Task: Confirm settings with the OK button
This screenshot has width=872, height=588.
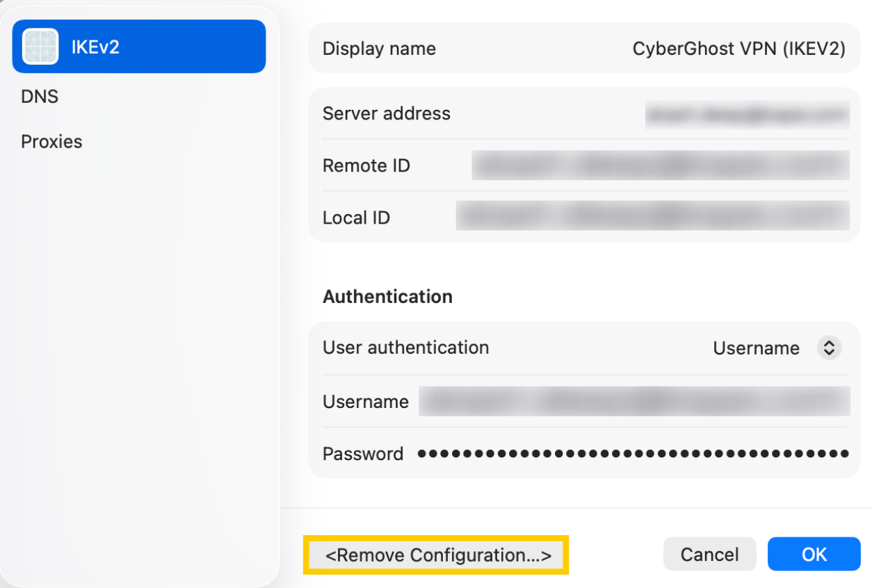Action: click(x=814, y=555)
